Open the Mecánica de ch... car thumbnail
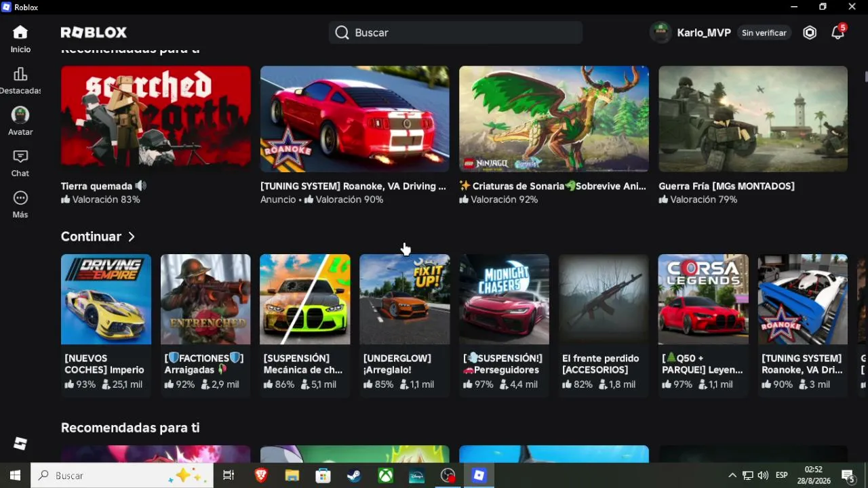The height and width of the screenshot is (488, 868). pyautogui.click(x=305, y=299)
